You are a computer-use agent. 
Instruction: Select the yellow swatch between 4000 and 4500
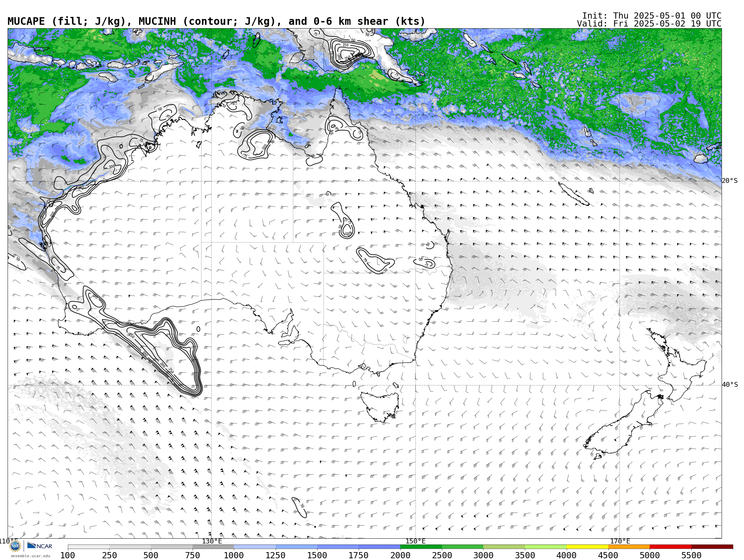point(587,547)
